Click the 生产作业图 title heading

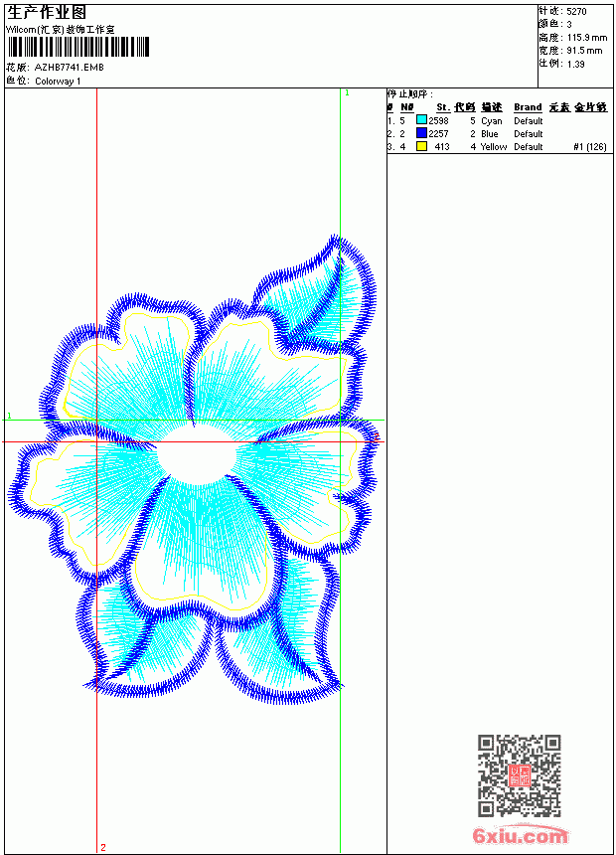[47, 13]
